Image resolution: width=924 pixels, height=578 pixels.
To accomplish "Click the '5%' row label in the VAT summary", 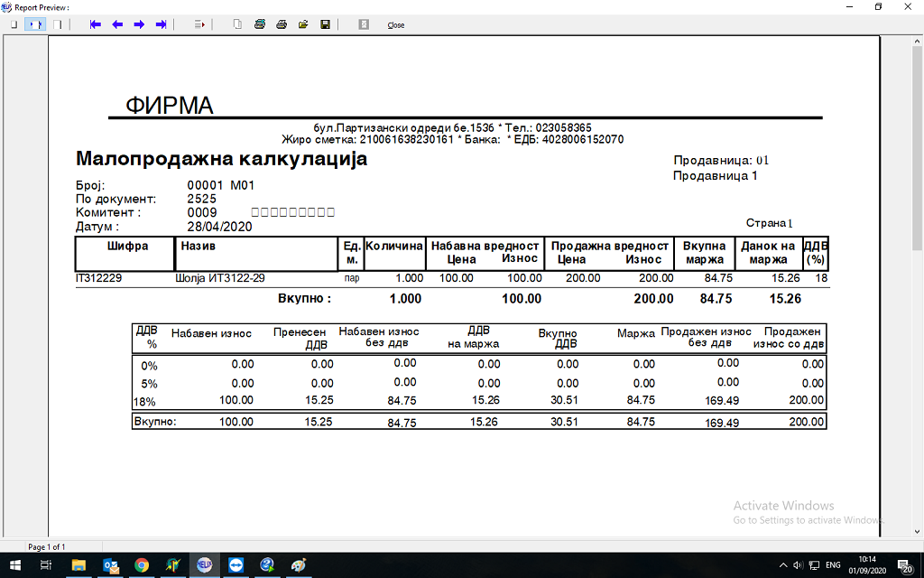I will pyautogui.click(x=149, y=384).
